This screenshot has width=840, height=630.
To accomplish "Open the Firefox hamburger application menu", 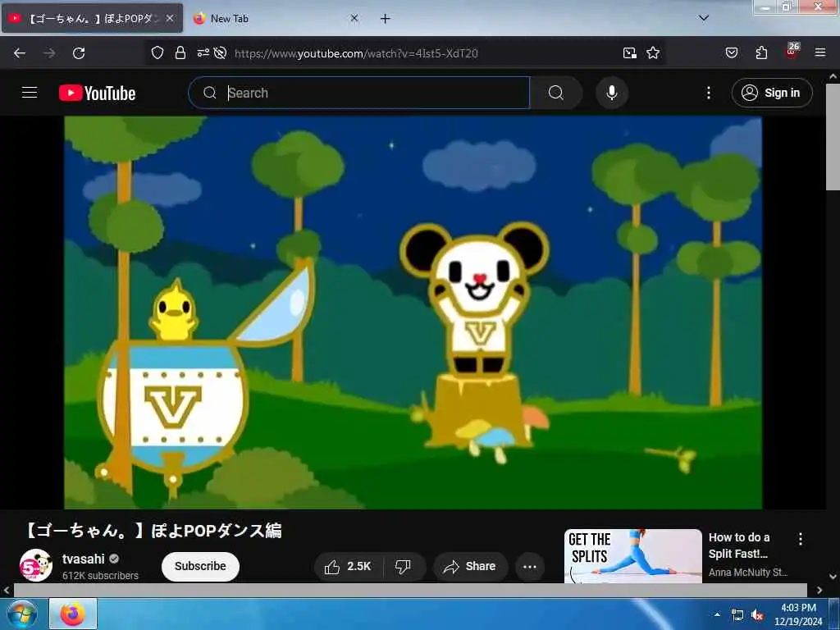I will (x=820, y=52).
